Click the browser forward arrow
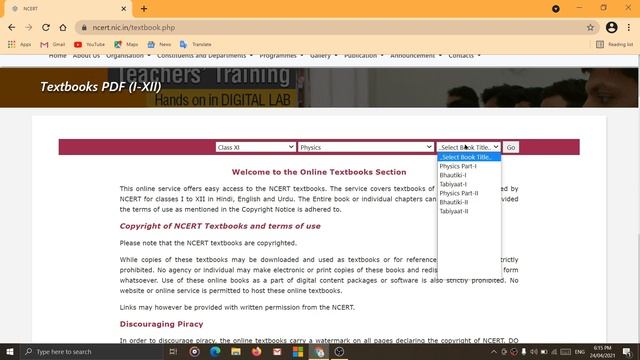 coord(29,27)
